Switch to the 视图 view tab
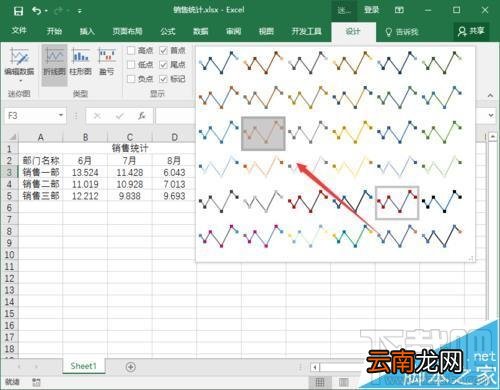This screenshot has width=500, height=390. click(x=266, y=31)
